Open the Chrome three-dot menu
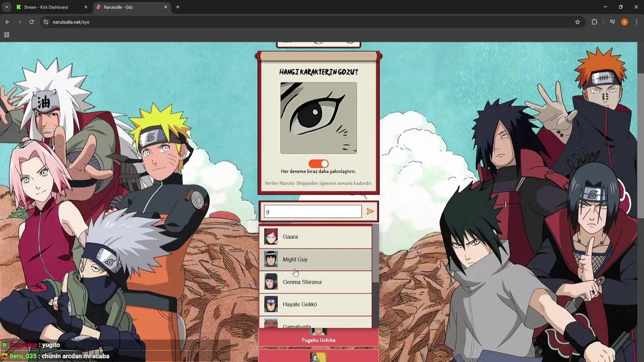This screenshot has width=644, height=362. point(636,22)
